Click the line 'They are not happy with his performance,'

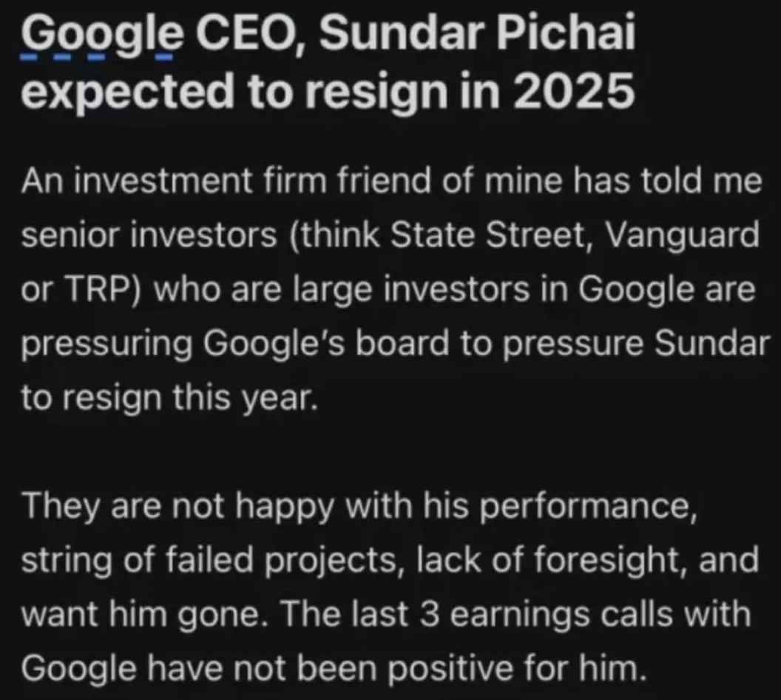point(359,506)
